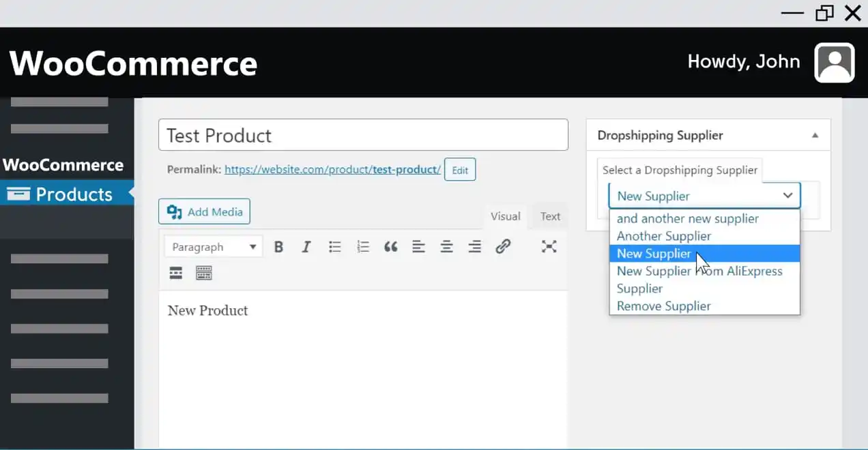Screen dimensions: 868x450
Task: Insert a numbered list
Action: (x=362, y=247)
